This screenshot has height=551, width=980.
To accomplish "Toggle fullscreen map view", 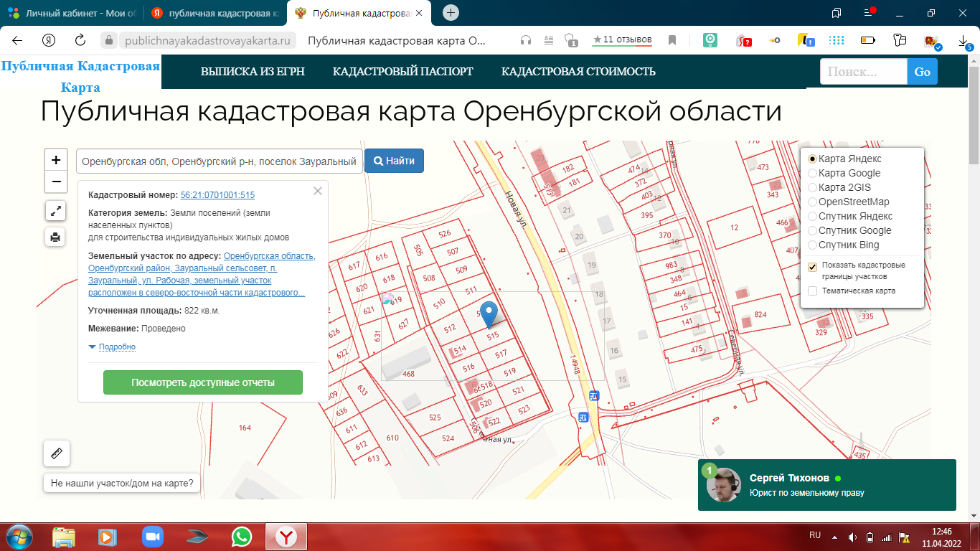I will (56, 210).
